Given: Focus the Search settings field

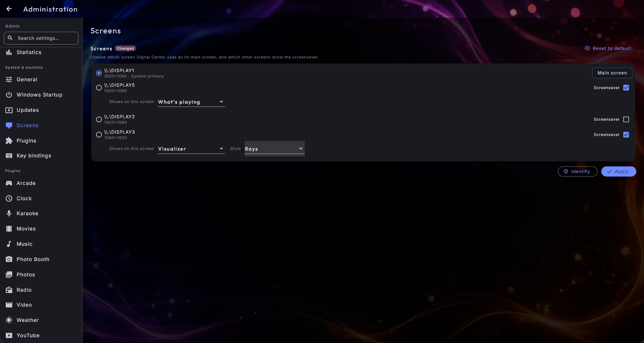Looking at the screenshot, I should 41,38.
